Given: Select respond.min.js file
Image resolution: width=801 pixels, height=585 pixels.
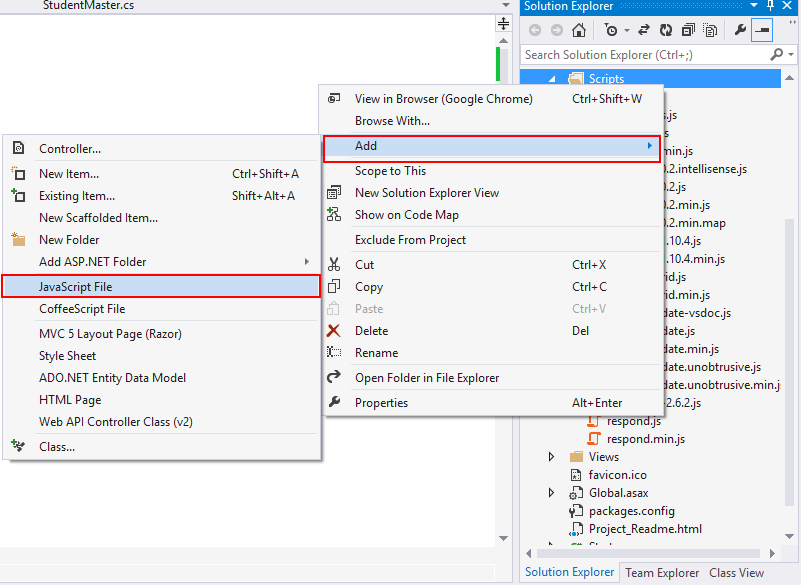Looking at the screenshot, I should pos(646,439).
